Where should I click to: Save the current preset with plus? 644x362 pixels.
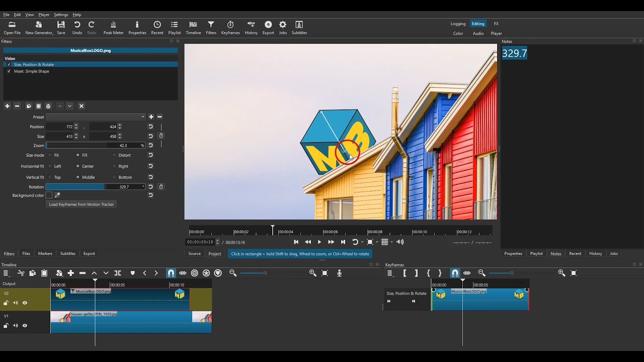(151, 117)
